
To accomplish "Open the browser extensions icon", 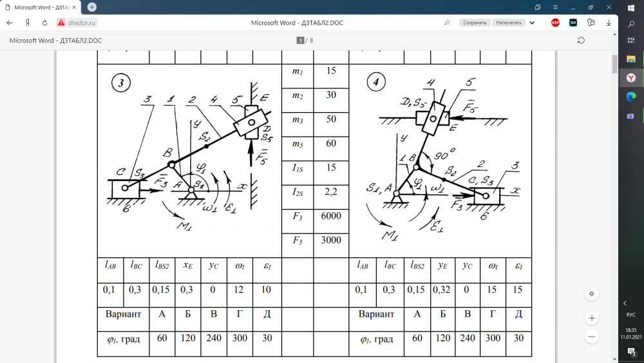I will coord(591,23).
